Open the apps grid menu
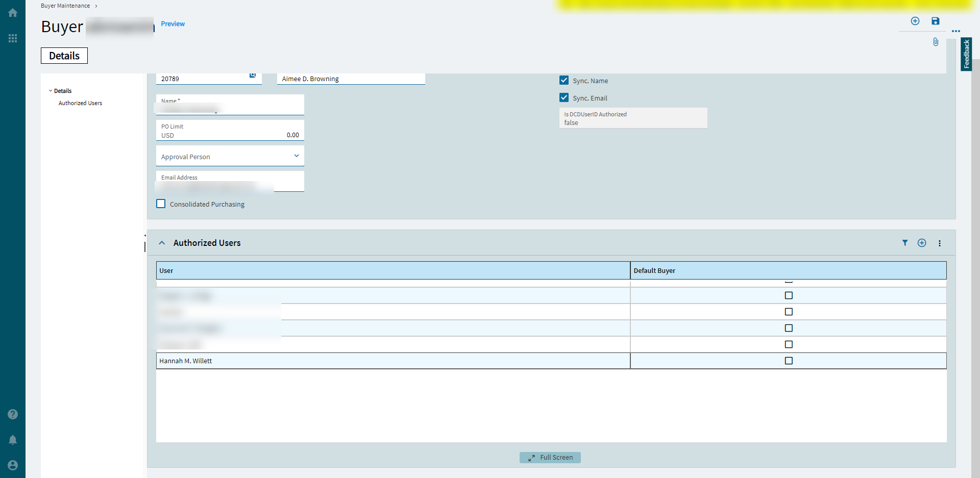 13,38
